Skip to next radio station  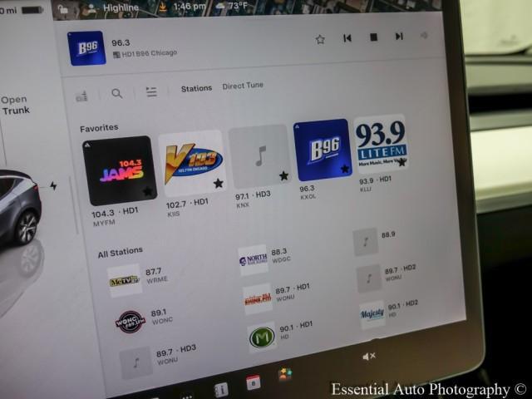click(x=399, y=37)
